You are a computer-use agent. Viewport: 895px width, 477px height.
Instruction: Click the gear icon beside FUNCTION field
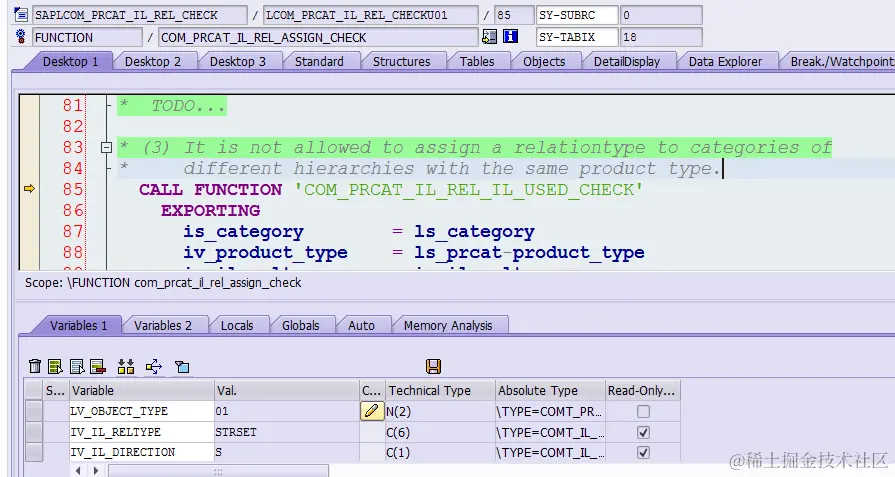(x=21, y=37)
